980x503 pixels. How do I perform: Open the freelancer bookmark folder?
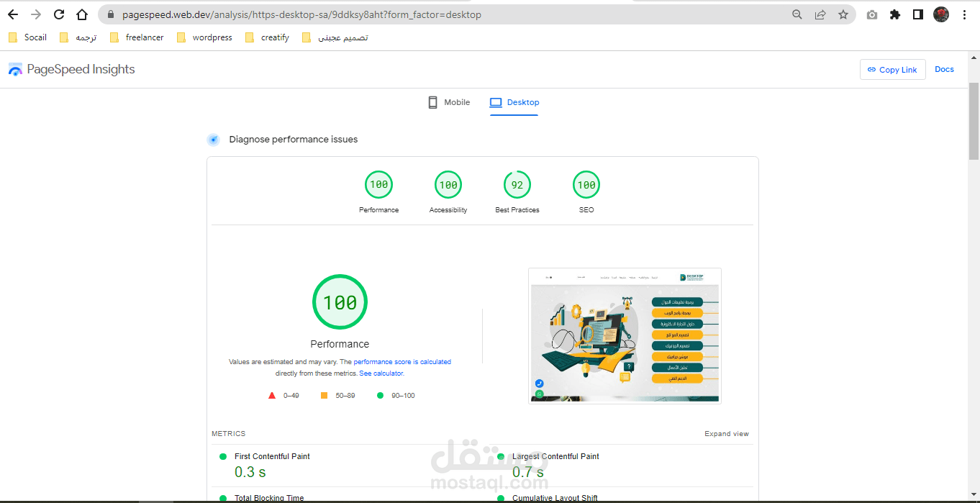pos(137,37)
